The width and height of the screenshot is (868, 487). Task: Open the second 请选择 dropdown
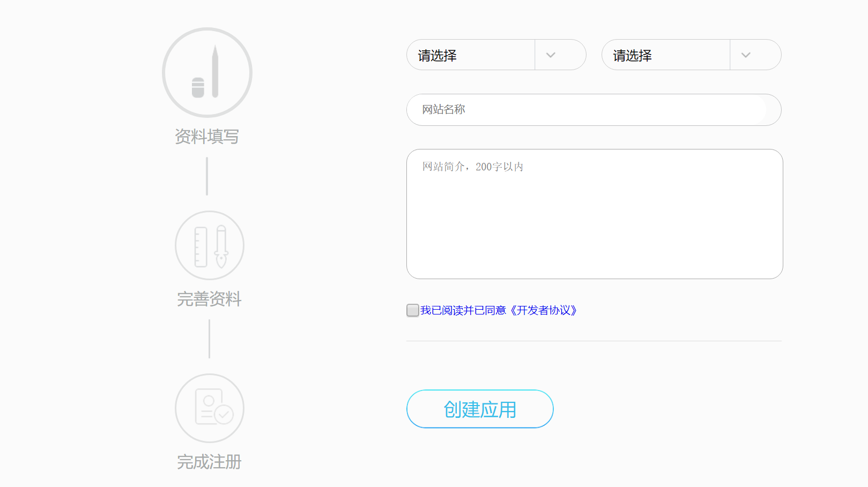(x=666, y=55)
